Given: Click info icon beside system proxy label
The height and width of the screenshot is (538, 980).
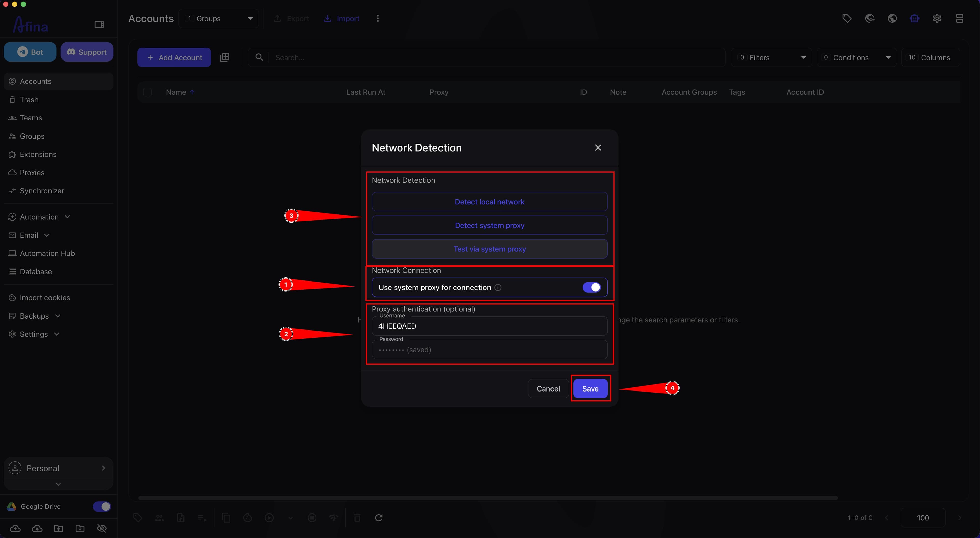Looking at the screenshot, I should (x=498, y=287).
